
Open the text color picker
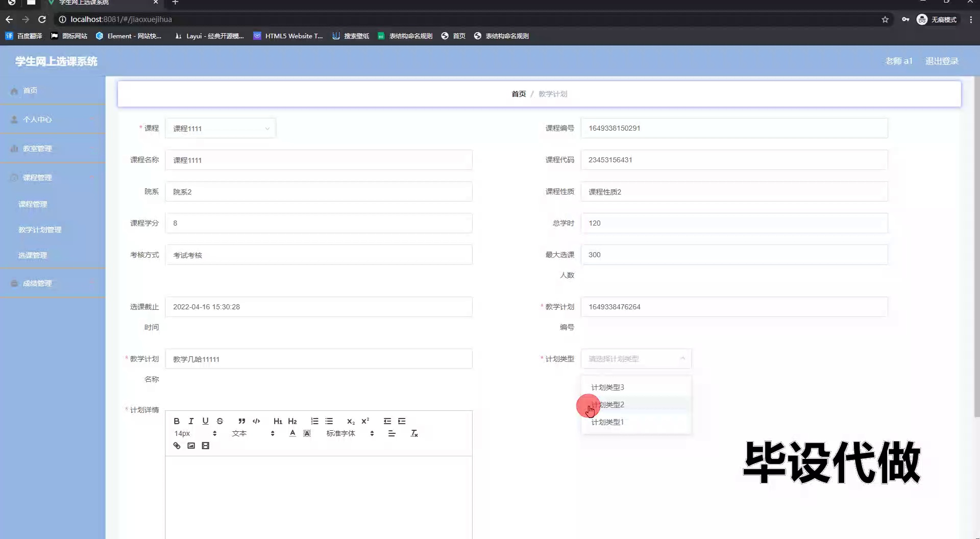point(292,433)
